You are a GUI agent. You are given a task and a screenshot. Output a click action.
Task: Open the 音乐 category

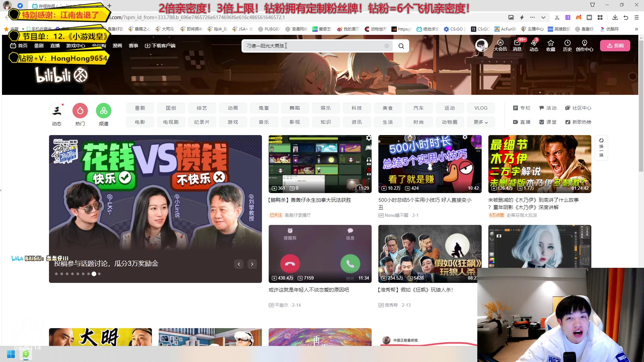264,122
